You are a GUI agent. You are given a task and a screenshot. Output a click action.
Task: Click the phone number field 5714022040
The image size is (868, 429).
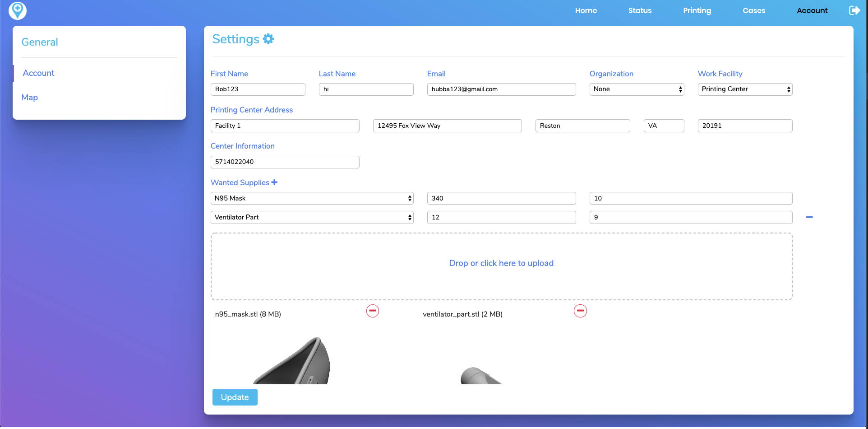285,162
